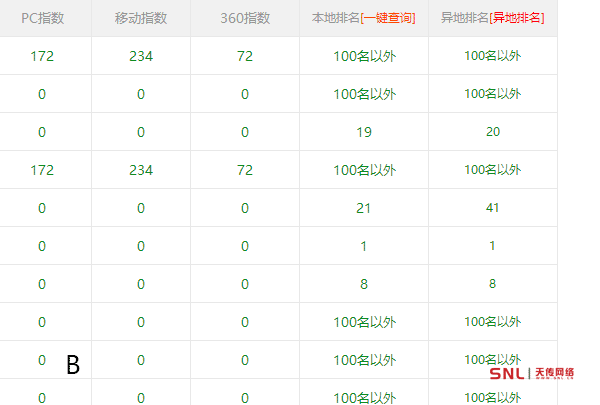Click the red 一键查询 link in header
The width and height of the screenshot is (600, 405).
[x=390, y=18]
